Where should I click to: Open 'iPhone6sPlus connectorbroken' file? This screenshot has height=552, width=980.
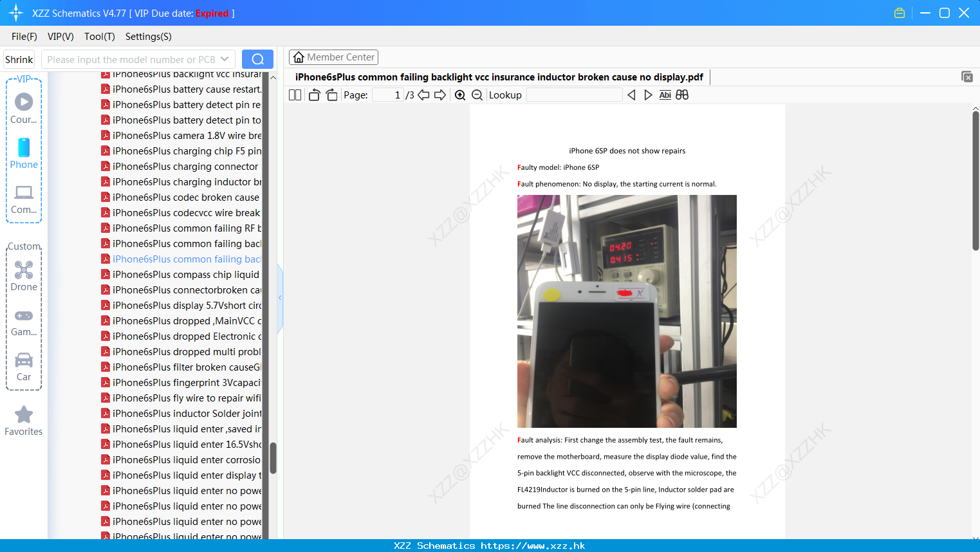181,290
